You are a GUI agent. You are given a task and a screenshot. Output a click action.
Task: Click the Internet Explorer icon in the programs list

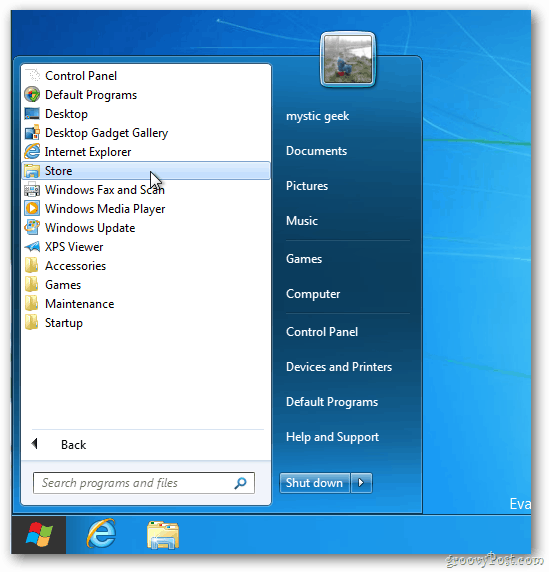point(32,151)
